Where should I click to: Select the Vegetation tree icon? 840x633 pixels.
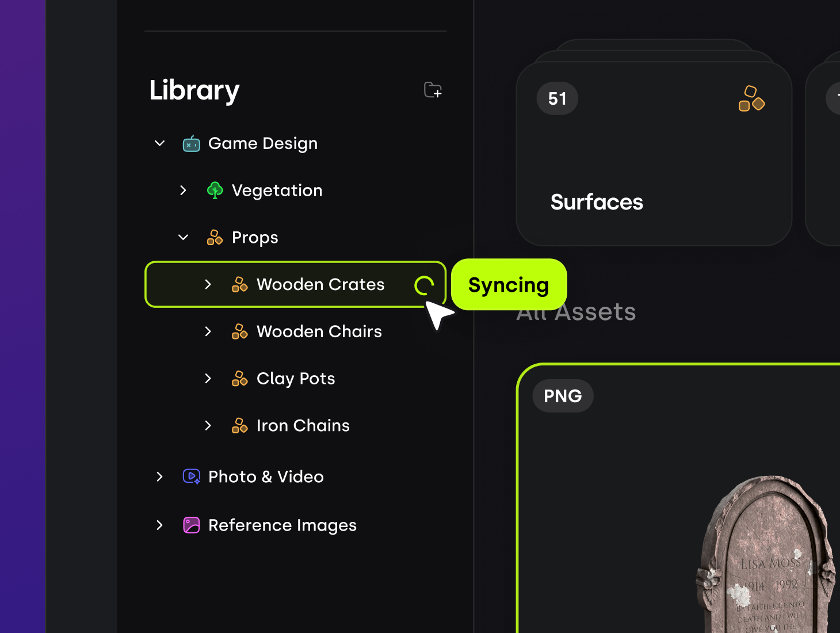[x=215, y=190]
